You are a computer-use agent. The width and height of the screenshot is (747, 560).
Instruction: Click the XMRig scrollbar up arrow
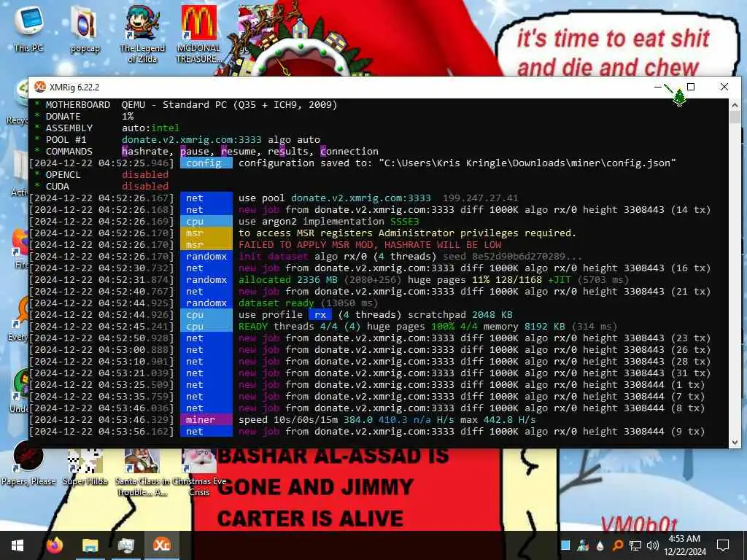(x=735, y=105)
